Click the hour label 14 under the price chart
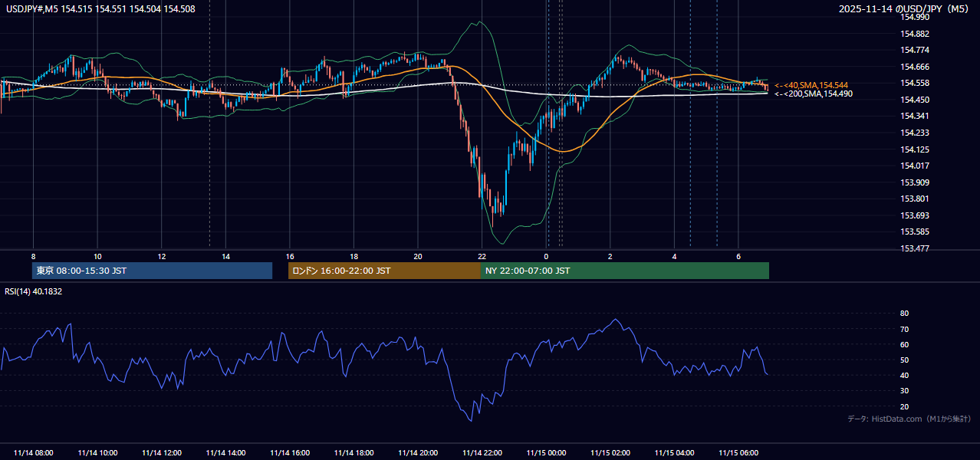This screenshot has height=460, width=980. [225, 256]
